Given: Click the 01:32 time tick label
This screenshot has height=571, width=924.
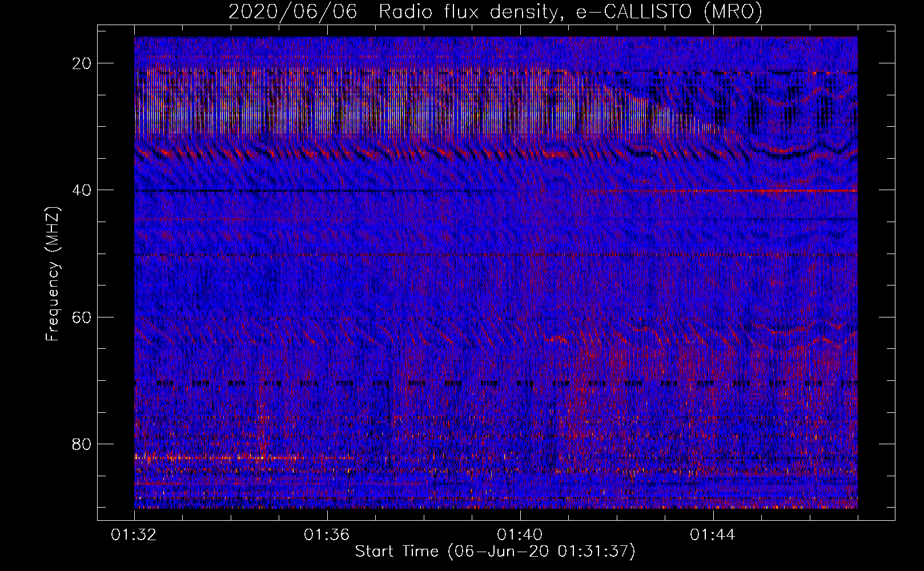Looking at the screenshot, I should [x=134, y=535].
